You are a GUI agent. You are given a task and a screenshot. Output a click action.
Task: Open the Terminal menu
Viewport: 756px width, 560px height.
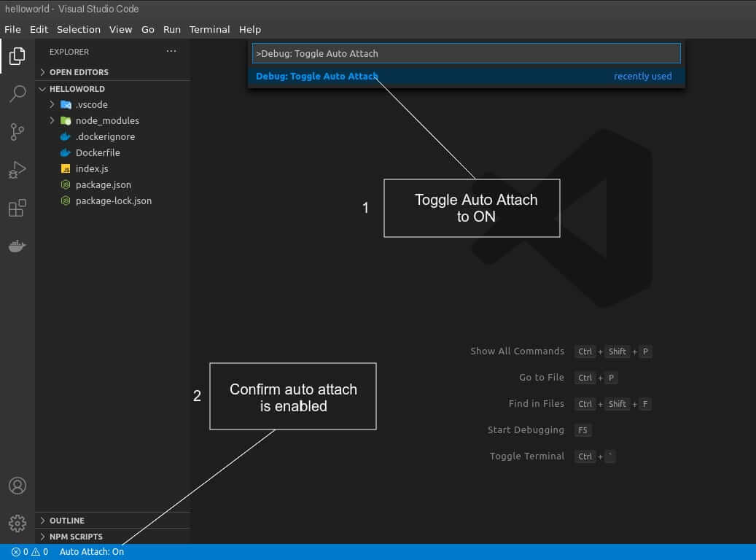click(210, 29)
